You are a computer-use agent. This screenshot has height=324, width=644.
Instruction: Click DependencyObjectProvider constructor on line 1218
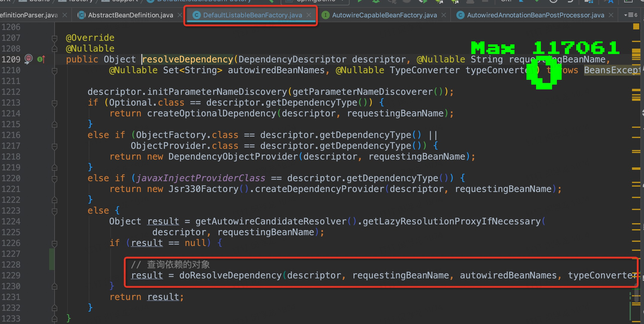click(x=233, y=157)
